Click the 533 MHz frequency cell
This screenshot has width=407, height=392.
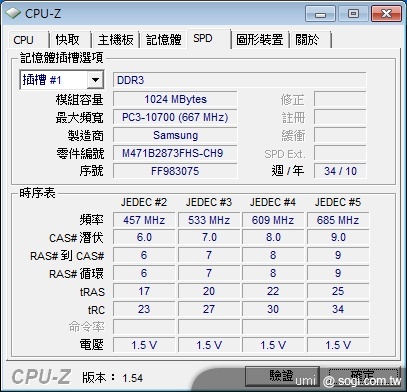tap(209, 220)
